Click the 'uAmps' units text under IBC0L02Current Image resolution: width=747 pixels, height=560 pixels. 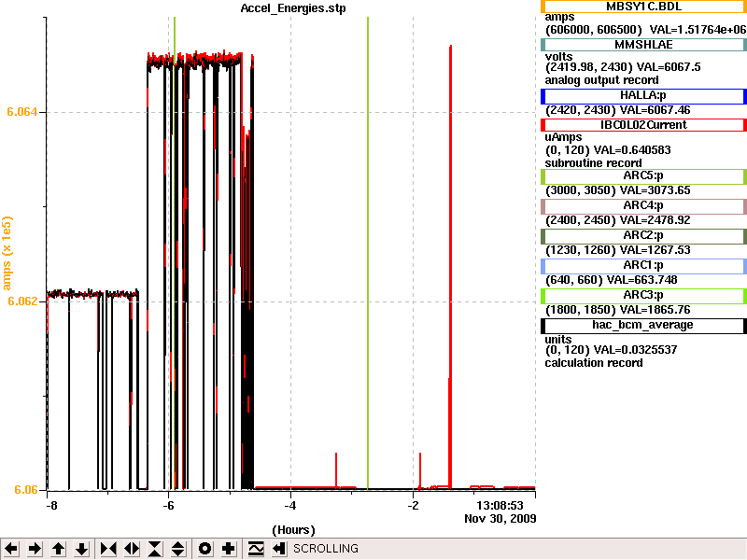pyautogui.click(x=564, y=137)
